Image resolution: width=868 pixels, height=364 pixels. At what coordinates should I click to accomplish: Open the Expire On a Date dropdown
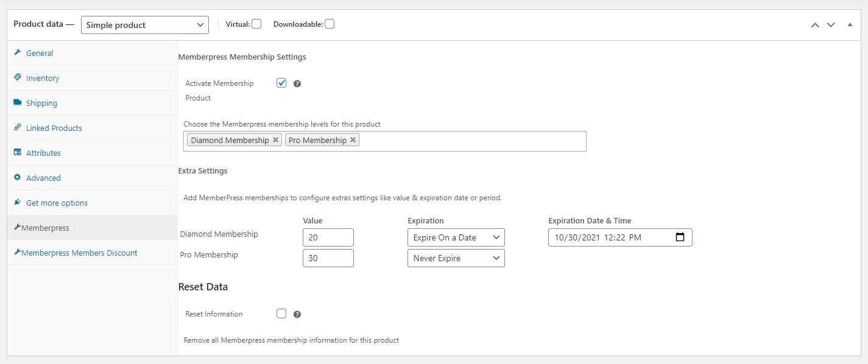(456, 237)
